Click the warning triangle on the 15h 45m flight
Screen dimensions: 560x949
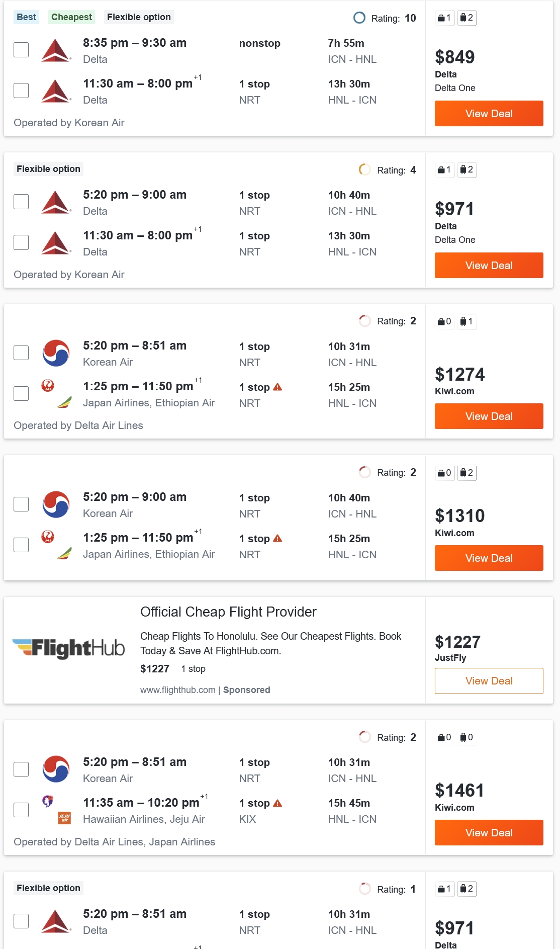(277, 803)
